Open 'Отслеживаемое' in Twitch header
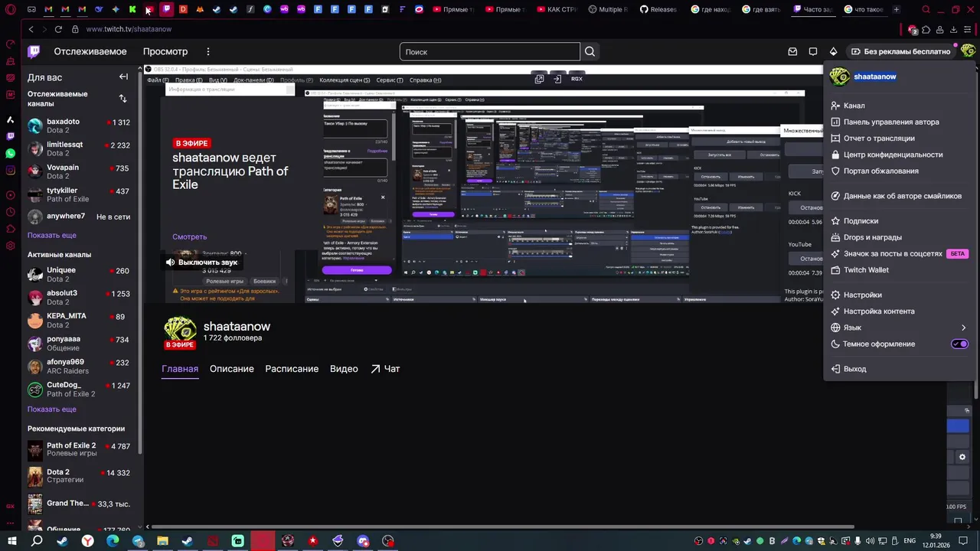The width and height of the screenshot is (980, 551). pyautogui.click(x=90, y=51)
